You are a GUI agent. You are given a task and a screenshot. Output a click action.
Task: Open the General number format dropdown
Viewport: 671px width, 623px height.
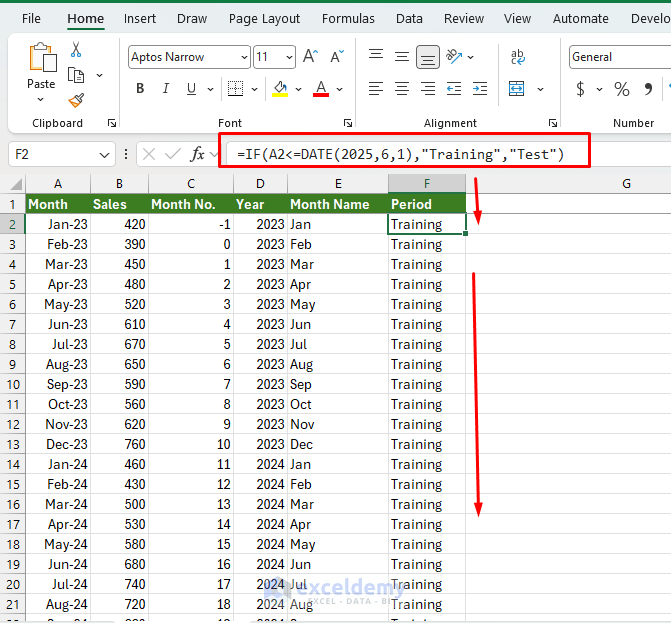(620, 57)
